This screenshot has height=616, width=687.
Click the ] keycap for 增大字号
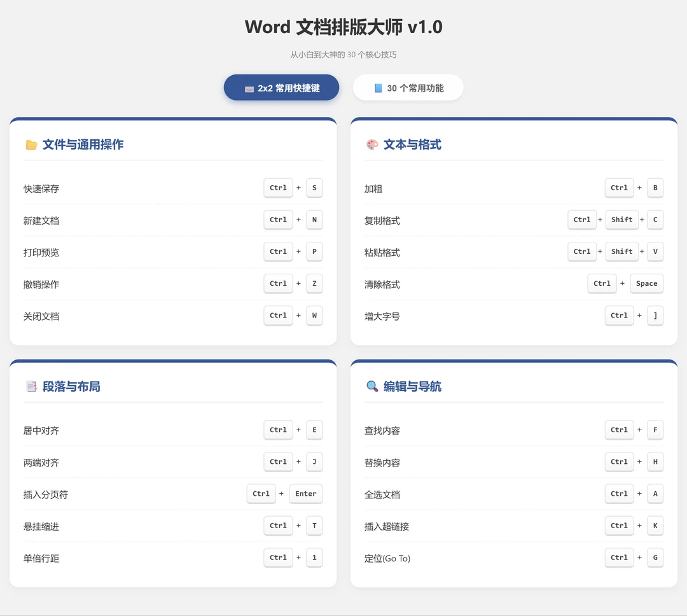[x=655, y=316]
